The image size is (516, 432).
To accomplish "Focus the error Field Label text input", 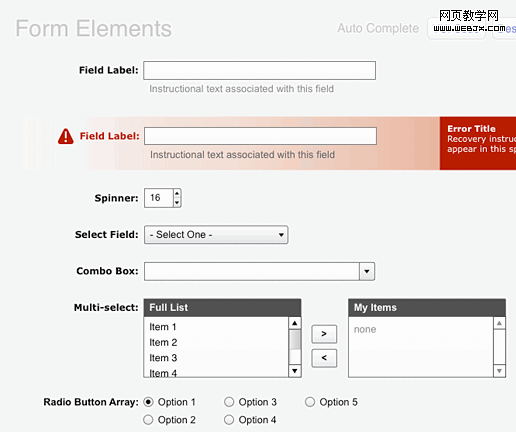I will point(260,136).
